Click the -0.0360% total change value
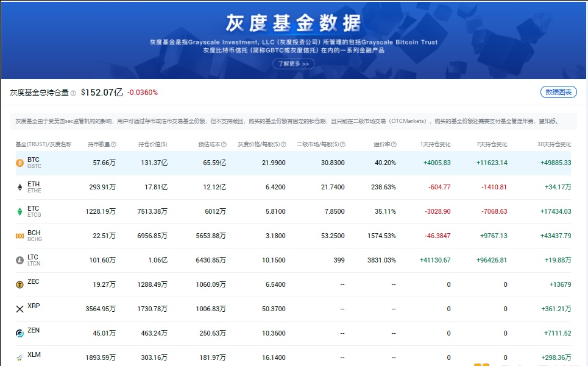Screen dimensions: 588x366 click(x=143, y=93)
